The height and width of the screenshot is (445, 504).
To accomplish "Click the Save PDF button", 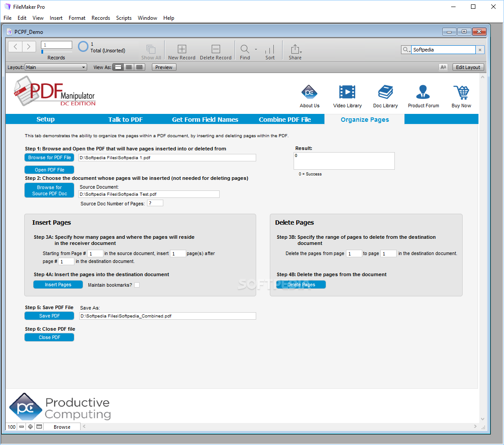I will (x=49, y=316).
